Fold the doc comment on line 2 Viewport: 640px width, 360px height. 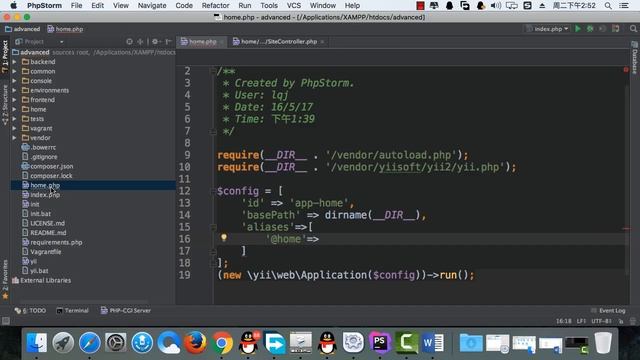tap(213, 71)
